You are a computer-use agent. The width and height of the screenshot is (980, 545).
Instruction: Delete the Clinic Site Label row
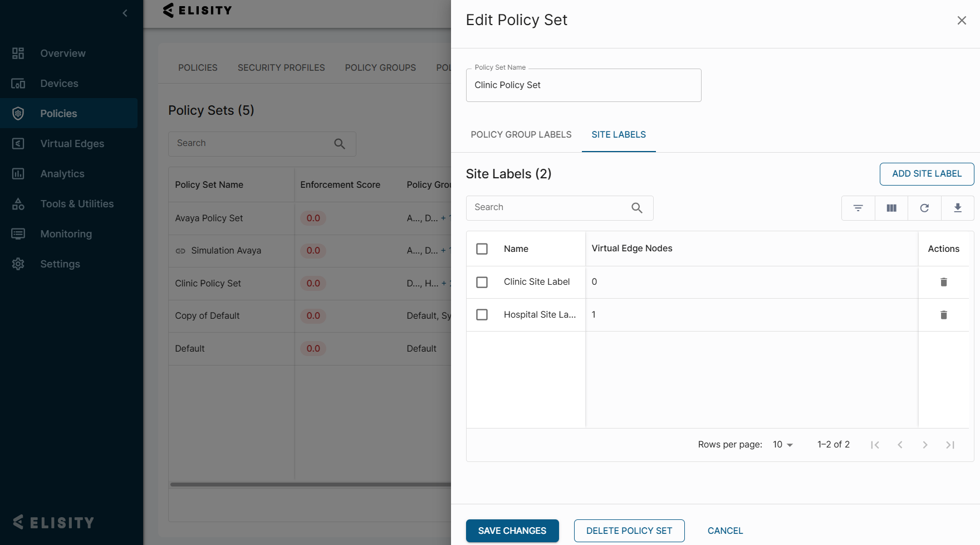(x=943, y=282)
